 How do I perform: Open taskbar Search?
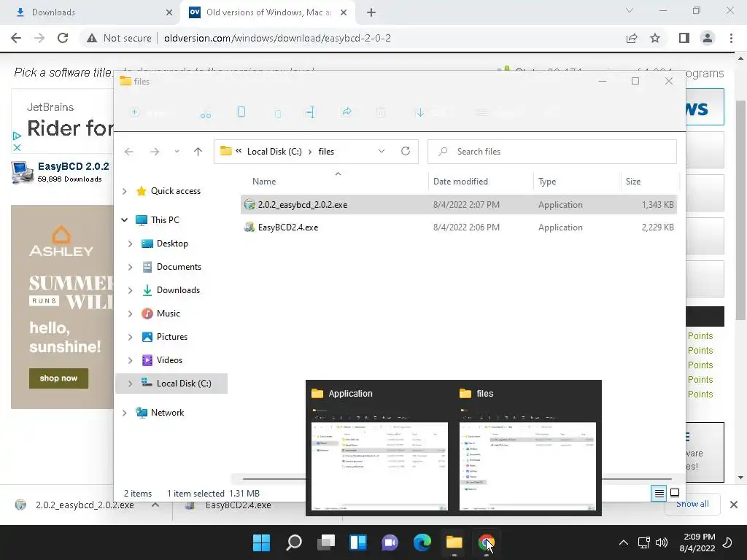pos(294,542)
